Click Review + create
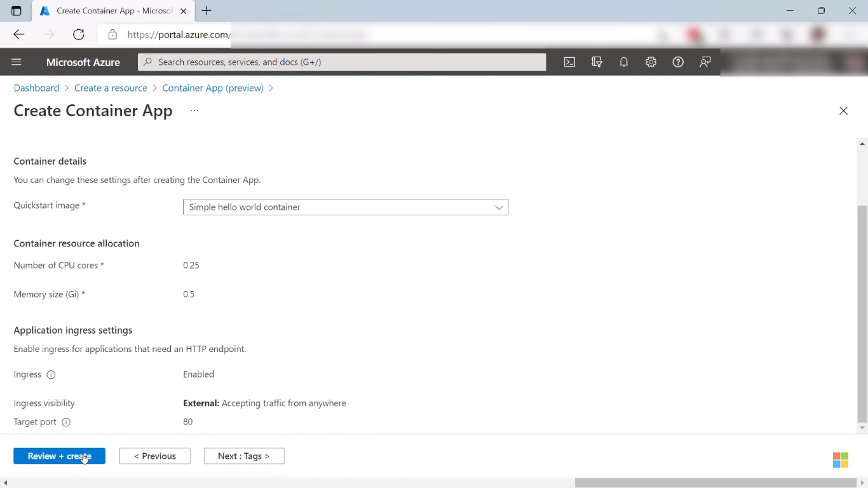The height and width of the screenshot is (488, 868). pyautogui.click(x=59, y=456)
